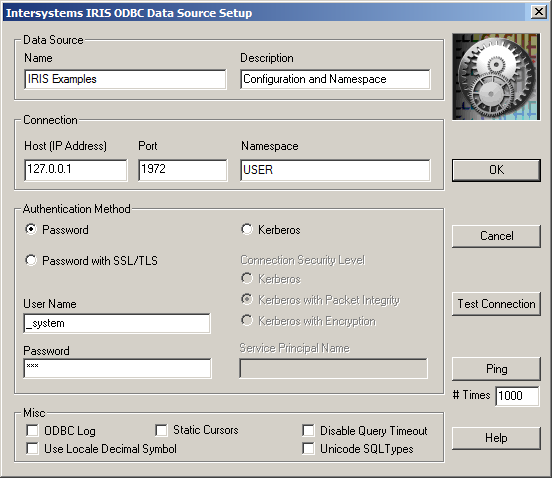
Task: Run Test Connection
Action: [496, 304]
